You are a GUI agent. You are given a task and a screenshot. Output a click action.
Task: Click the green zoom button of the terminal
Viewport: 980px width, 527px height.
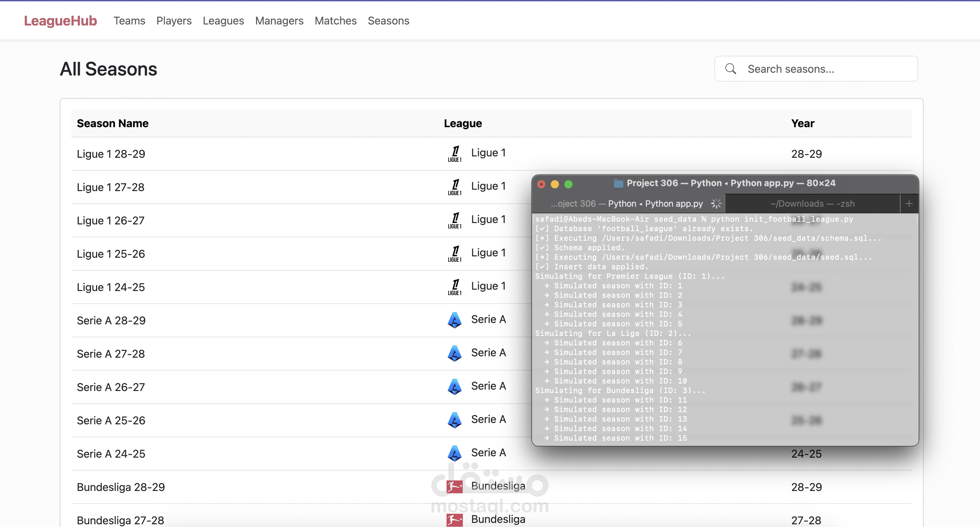(x=568, y=184)
